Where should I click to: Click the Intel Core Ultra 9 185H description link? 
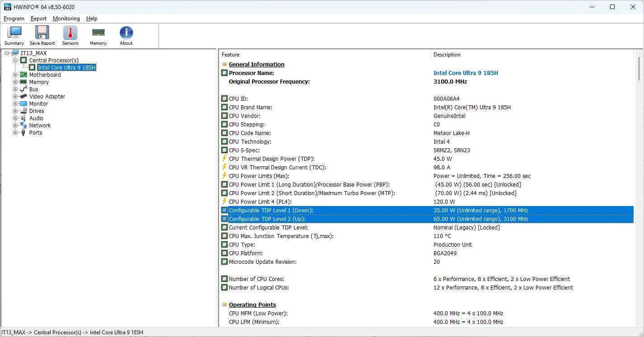[x=466, y=73]
